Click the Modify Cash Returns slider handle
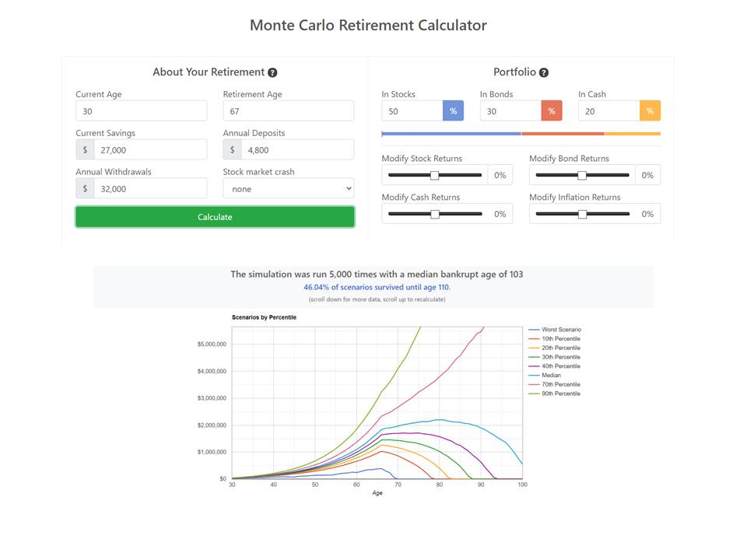Viewport: 747px width, 560px height. 435,214
